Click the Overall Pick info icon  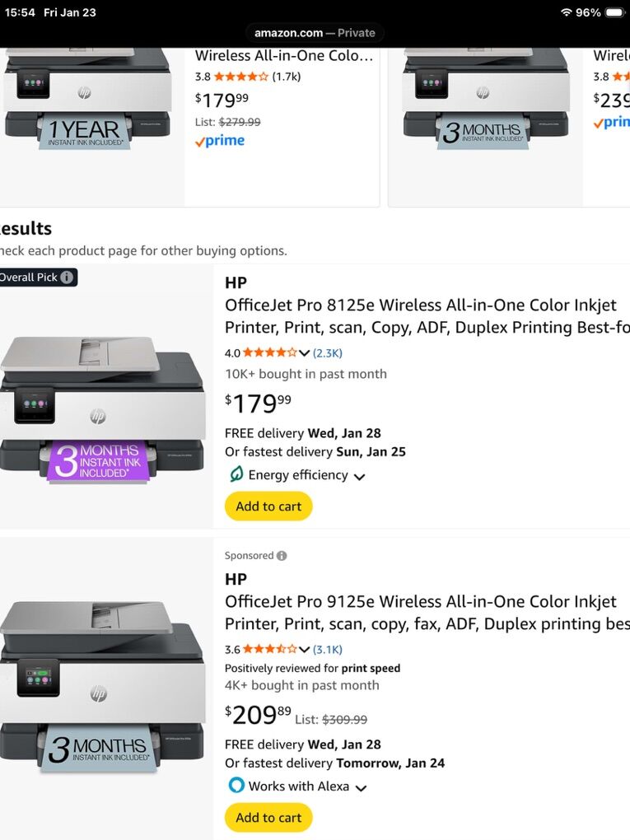coord(67,278)
